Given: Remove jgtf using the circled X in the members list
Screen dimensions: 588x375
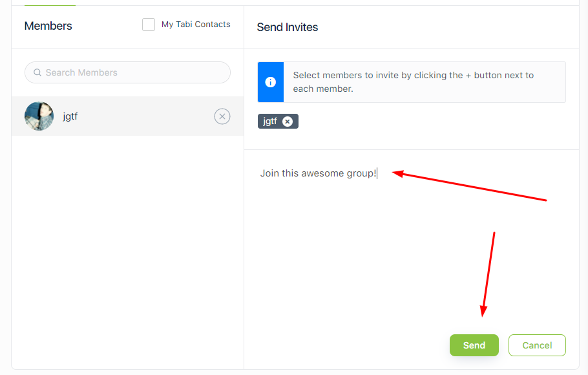Looking at the screenshot, I should pos(222,116).
